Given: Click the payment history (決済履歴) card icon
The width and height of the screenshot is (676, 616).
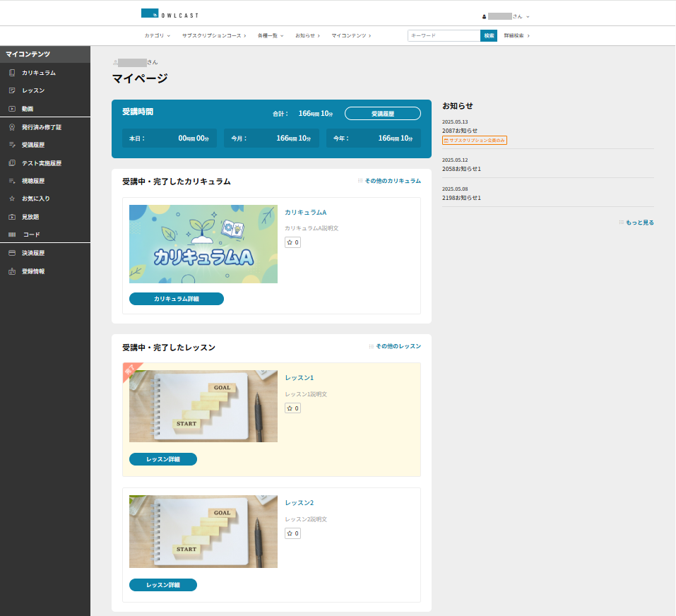Looking at the screenshot, I should click(12, 253).
